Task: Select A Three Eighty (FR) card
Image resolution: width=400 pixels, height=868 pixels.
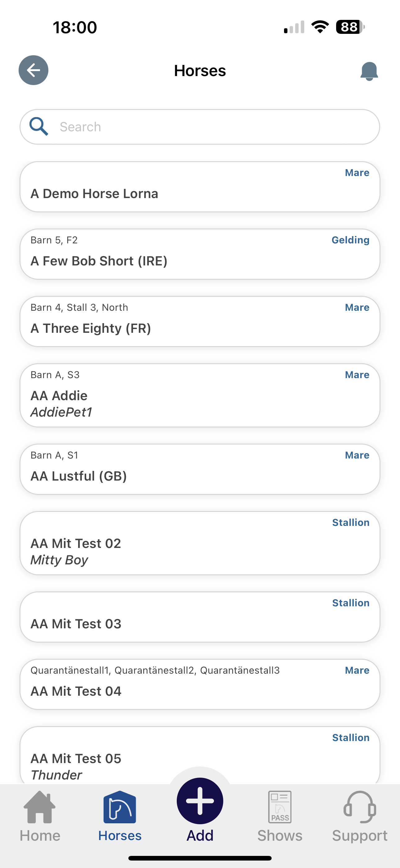Action: pyautogui.click(x=200, y=321)
